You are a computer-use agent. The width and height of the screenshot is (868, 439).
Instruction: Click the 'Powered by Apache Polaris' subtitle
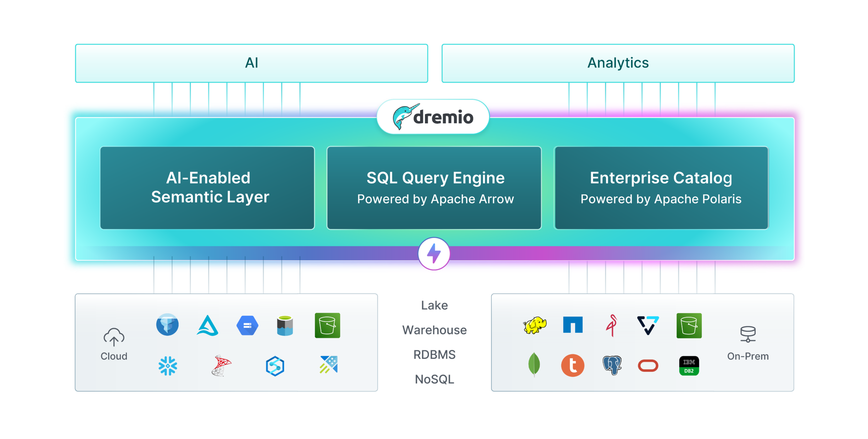click(x=661, y=199)
